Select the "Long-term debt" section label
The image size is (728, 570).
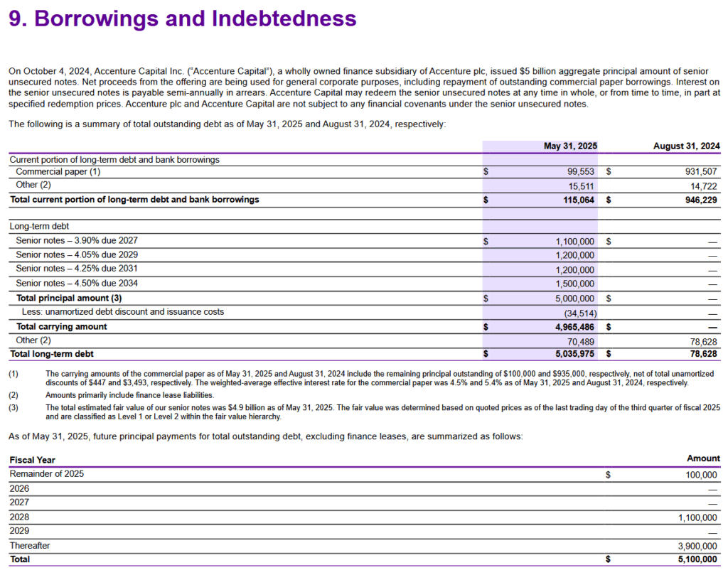coord(39,227)
